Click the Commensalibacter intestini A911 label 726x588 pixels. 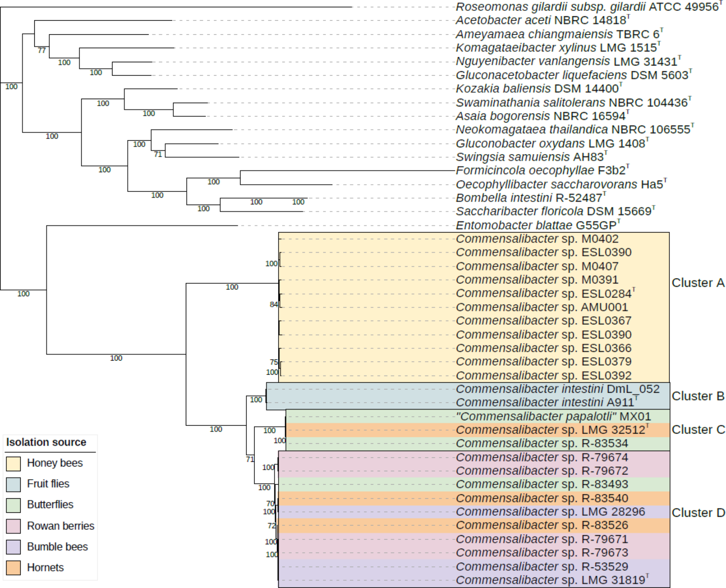coord(547,402)
